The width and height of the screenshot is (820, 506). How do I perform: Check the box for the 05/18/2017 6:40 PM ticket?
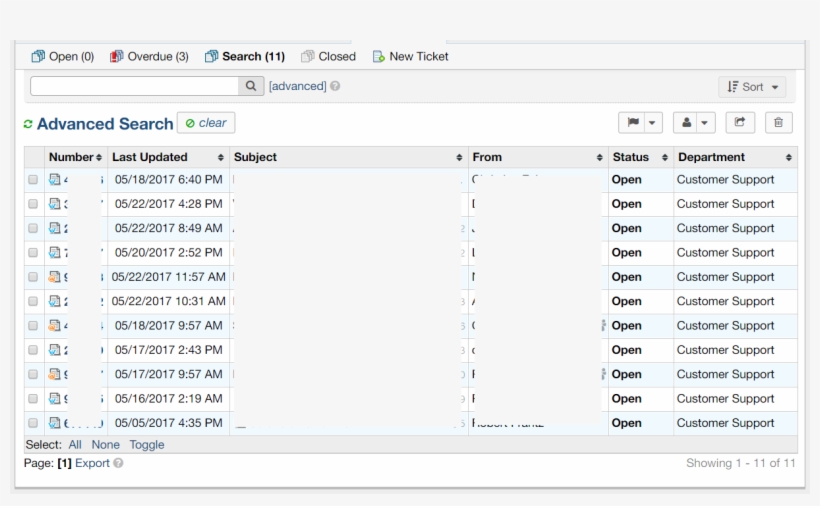pyautogui.click(x=33, y=181)
